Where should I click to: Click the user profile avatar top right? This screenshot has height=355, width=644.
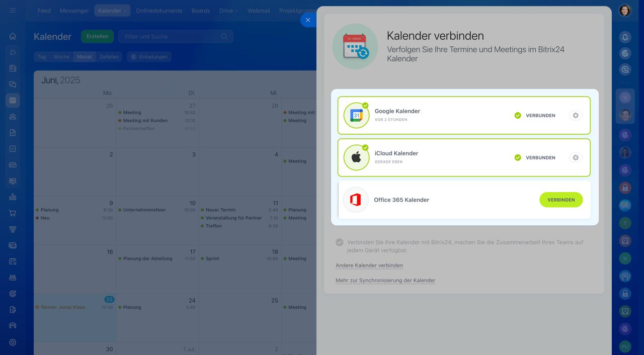coord(625,11)
